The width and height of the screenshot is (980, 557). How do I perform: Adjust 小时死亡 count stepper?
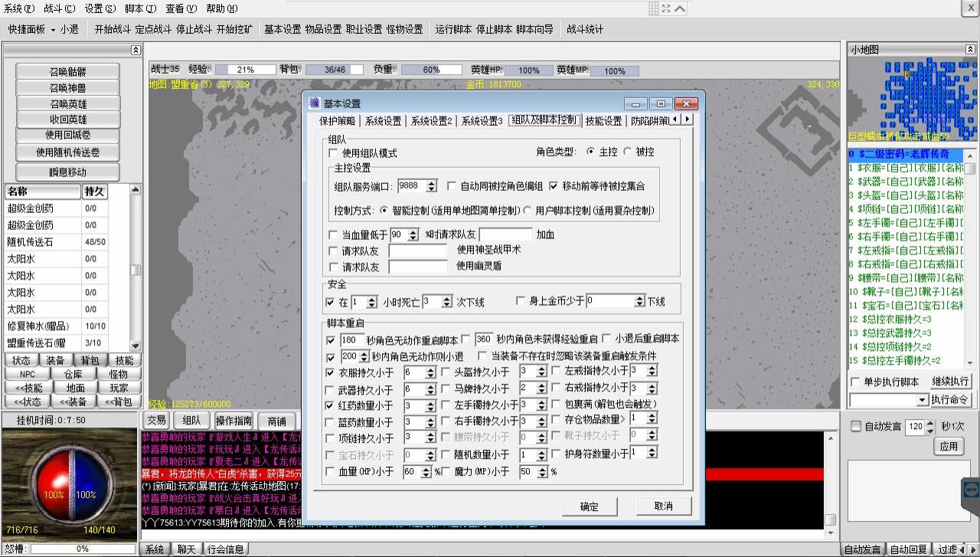click(x=447, y=302)
